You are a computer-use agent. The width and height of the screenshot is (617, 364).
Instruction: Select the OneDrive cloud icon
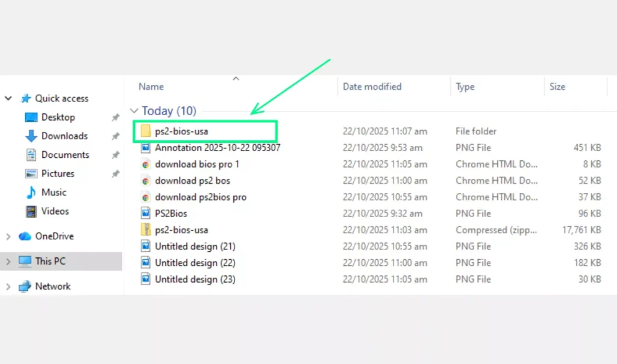pyautogui.click(x=25, y=236)
